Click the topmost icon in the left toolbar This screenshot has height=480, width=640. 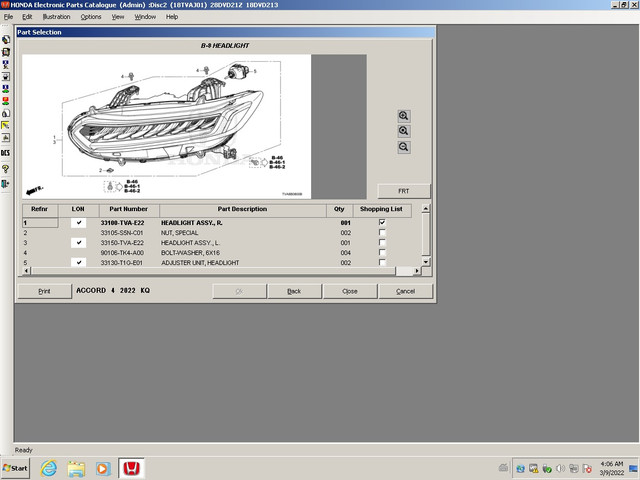[x=5, y=40]
